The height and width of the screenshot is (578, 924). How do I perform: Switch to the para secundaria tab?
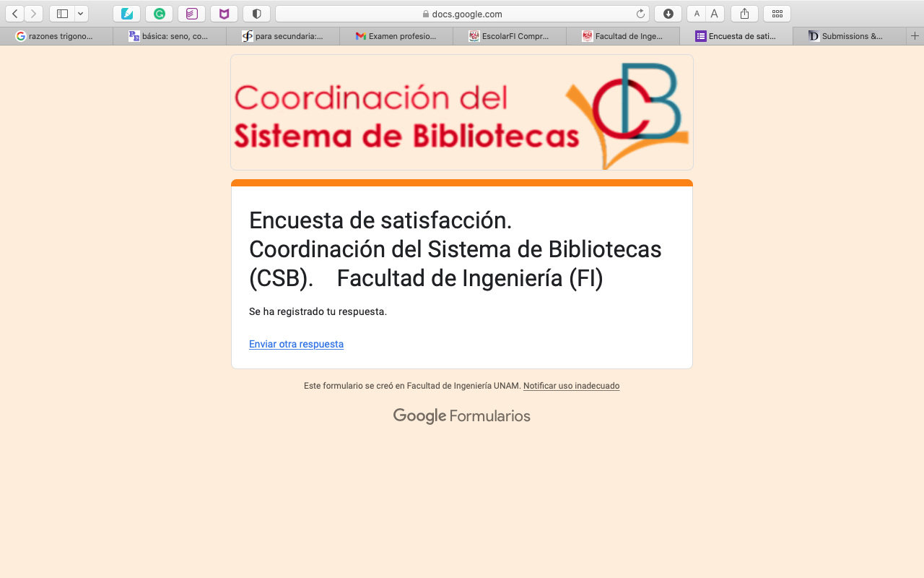(x=283, y=36)
